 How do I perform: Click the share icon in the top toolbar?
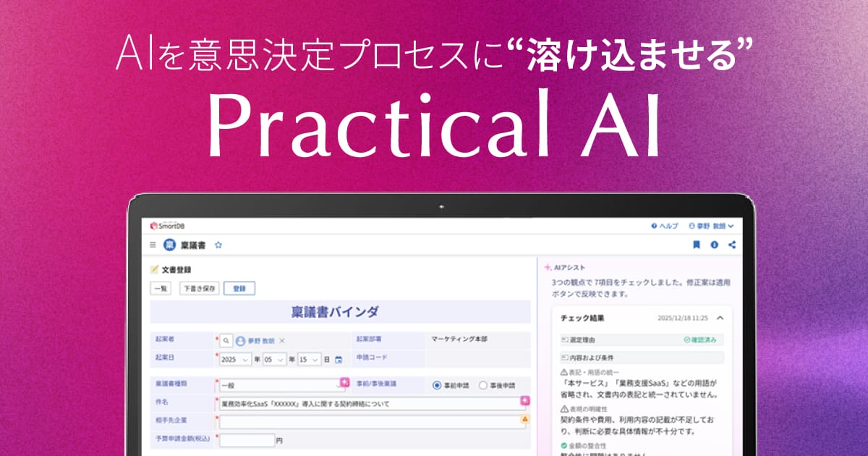coord(732,244)
